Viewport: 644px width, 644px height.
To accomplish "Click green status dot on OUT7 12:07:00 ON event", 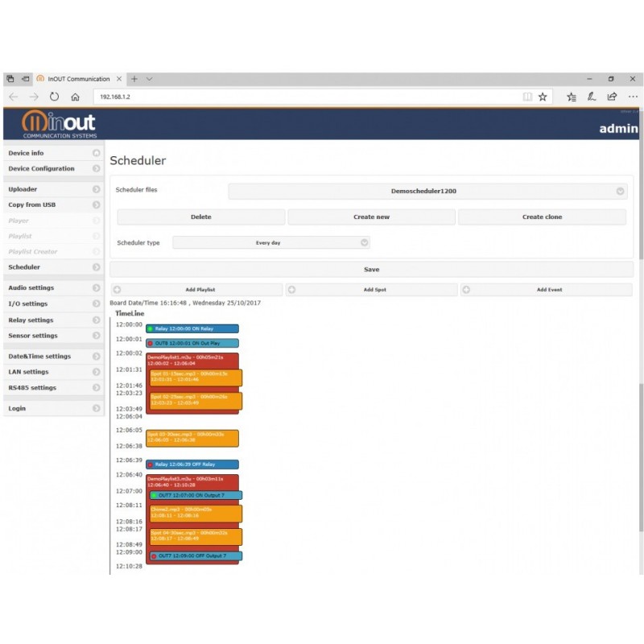I will tap(155, 495).
